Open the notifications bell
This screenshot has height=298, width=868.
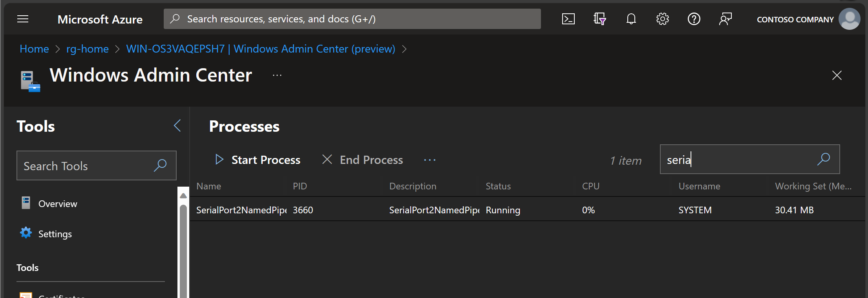tap(631, 19)
